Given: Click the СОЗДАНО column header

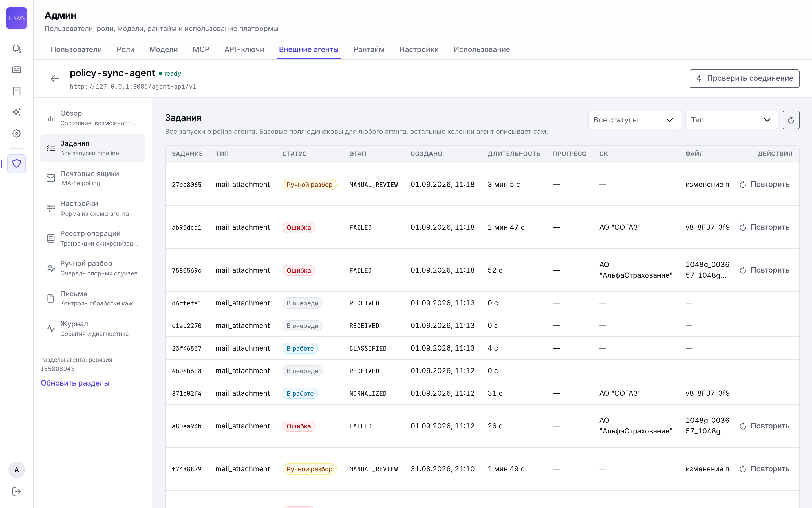Looking at the screenshot, I should coord(426,154).
